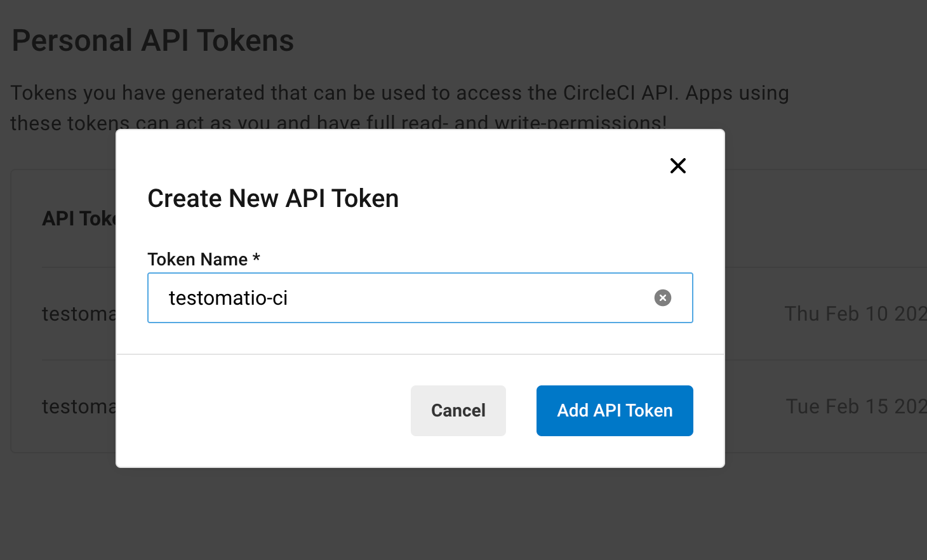Screen dimensions: 927x560
Task: Click the empty dialog footer left of Cancel
Action: [263, 411]
